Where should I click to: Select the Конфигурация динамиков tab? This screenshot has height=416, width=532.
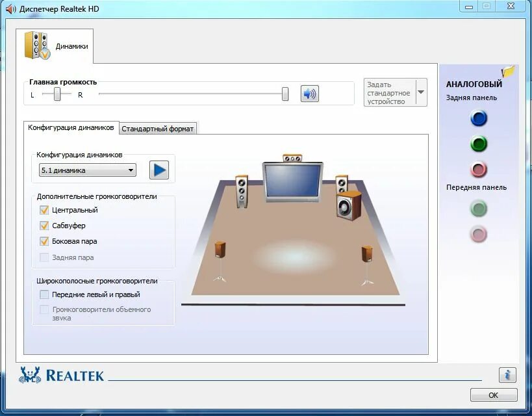click(x=71, y=127)
